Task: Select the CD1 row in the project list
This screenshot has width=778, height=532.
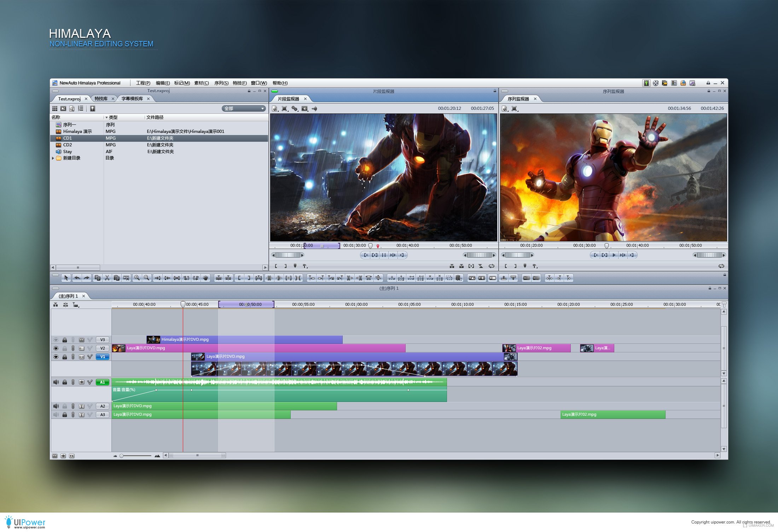Action: point(159,138)
